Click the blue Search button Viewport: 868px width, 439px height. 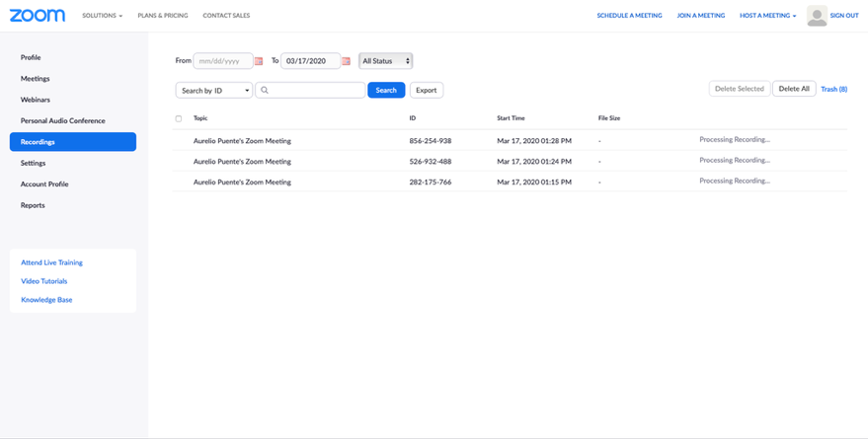click(386, 90)
